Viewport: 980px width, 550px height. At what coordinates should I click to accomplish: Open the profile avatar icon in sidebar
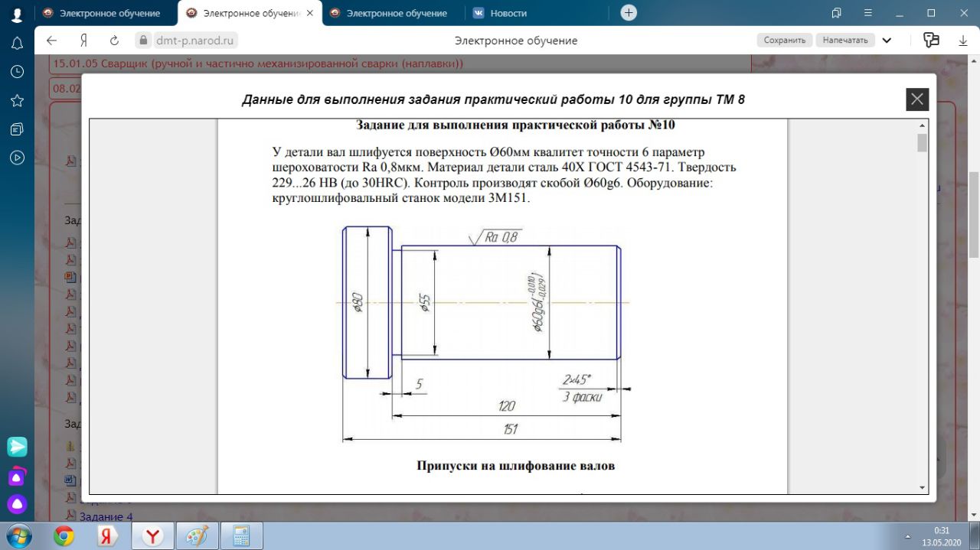pos(17,14)
